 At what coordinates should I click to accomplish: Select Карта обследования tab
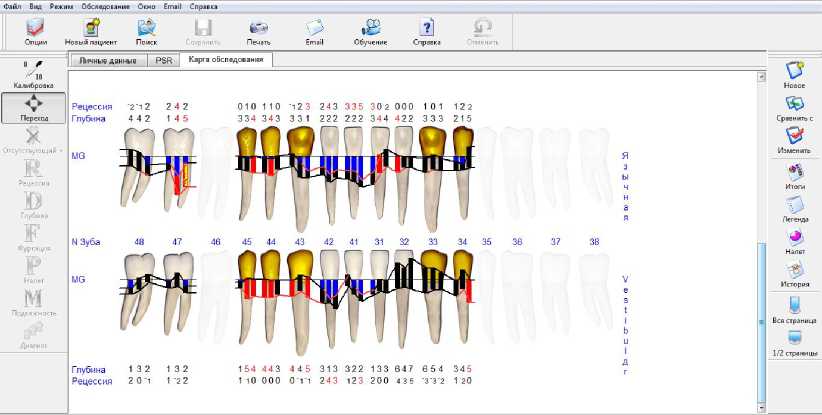(x=225, y=59)
